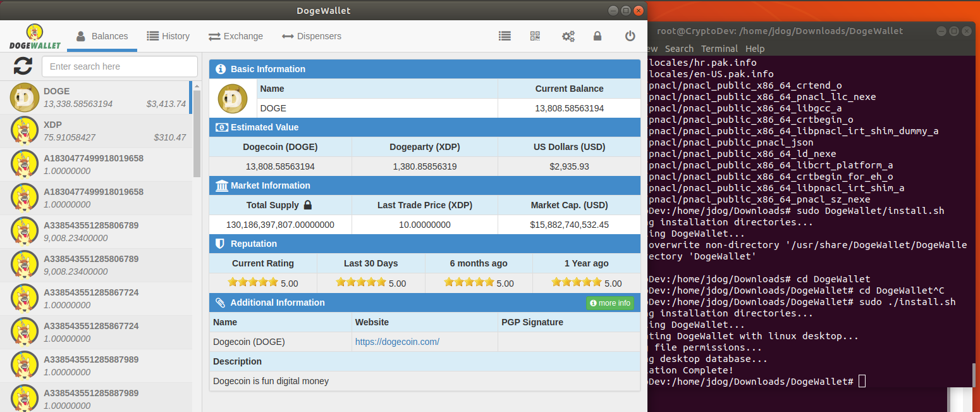This screenshot has width=980, height=412.
Task: Click the second A1830477499918019658 asset row
Action: pyautogui.click(x=96, y=198)
